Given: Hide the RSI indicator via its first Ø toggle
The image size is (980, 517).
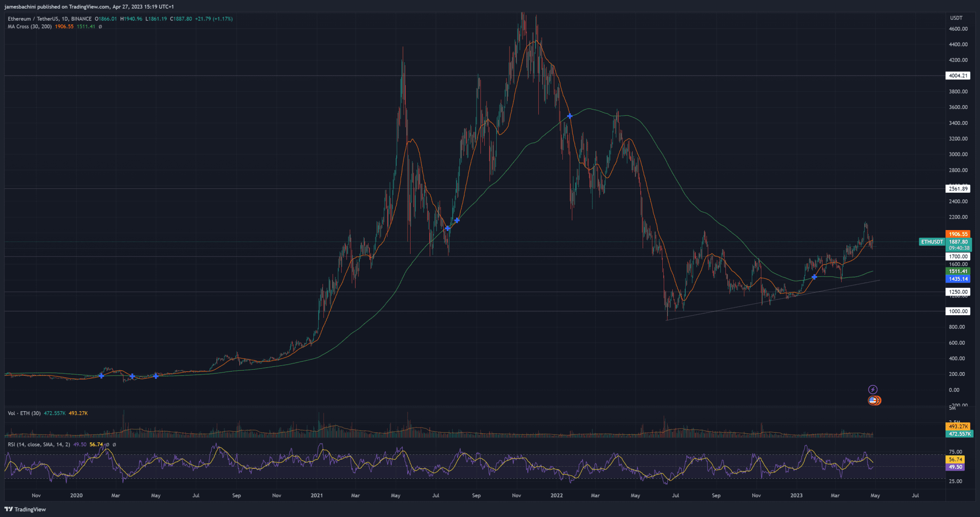Looking at the screenshot, I should [107, 444].
